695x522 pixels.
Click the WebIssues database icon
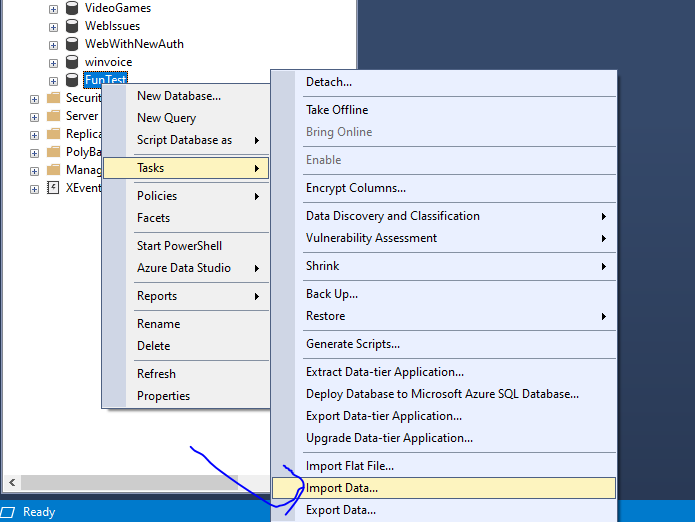(x=72, y=26)
